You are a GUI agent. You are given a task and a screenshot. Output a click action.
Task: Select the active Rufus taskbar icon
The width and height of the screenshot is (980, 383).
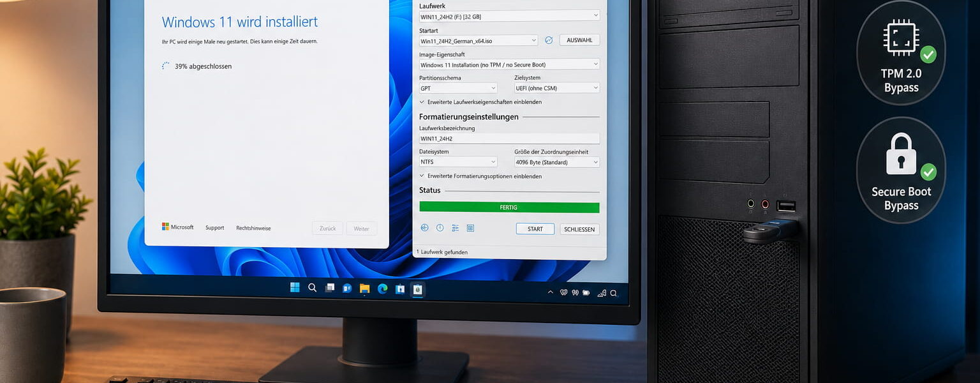point(417,289)
